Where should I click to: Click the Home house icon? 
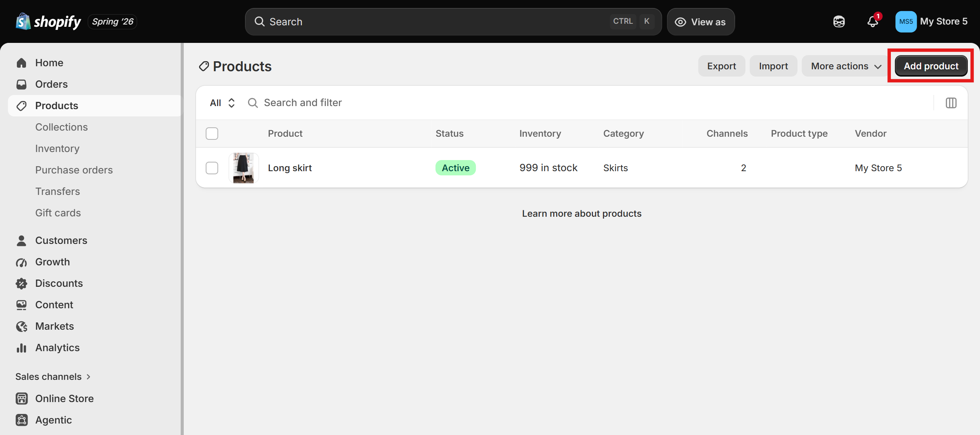point(21,63)
